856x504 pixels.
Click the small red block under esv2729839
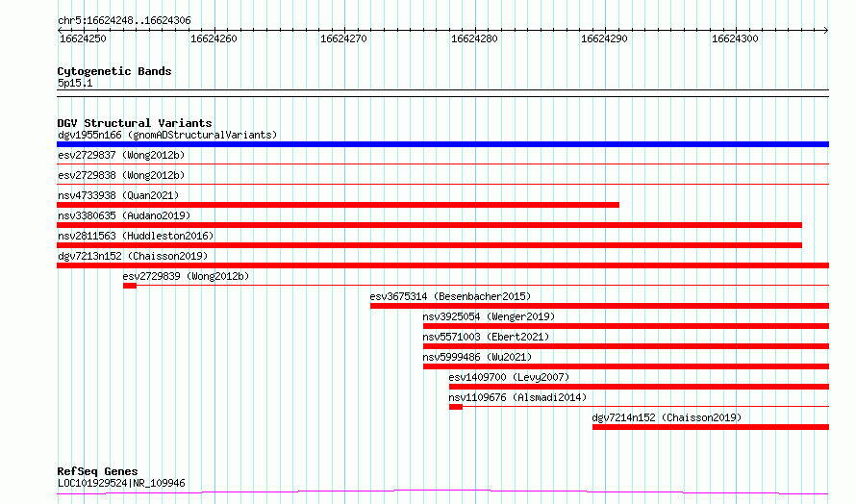point(130,286)
